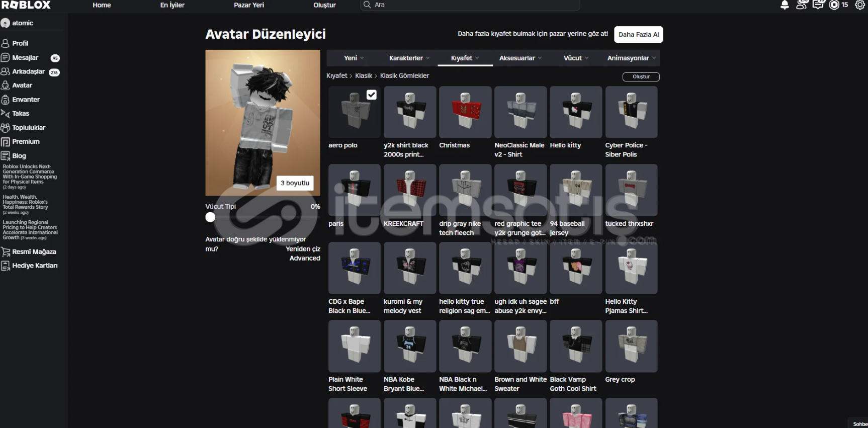Screen dimensions: 868x428
Task: Open Hediye Kartları gift card icon
Action: coord(6,266)
